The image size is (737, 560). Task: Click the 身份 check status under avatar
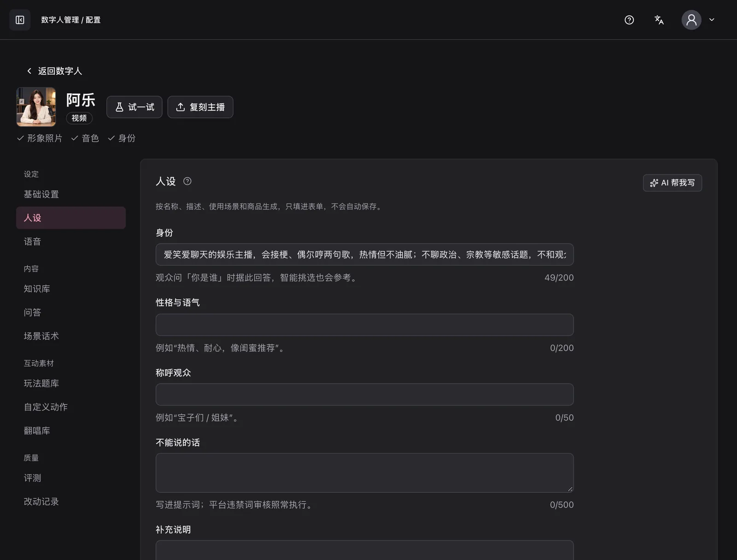tap(122, 138)
